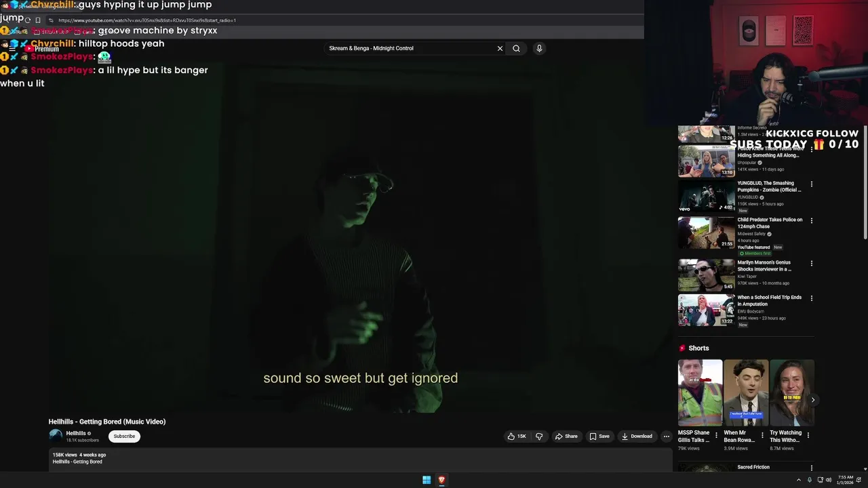Open options menu for YUNGBLUD Zombie video

click(x=811, y=184)
